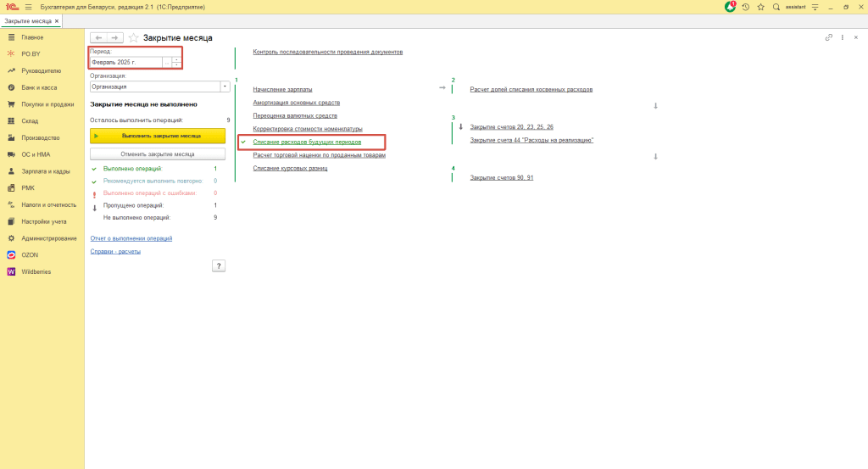Screen dimensions: 868x469
Task: Open Корректировка стоимости номенклатуры operation
Action: [x=308, y=129]
